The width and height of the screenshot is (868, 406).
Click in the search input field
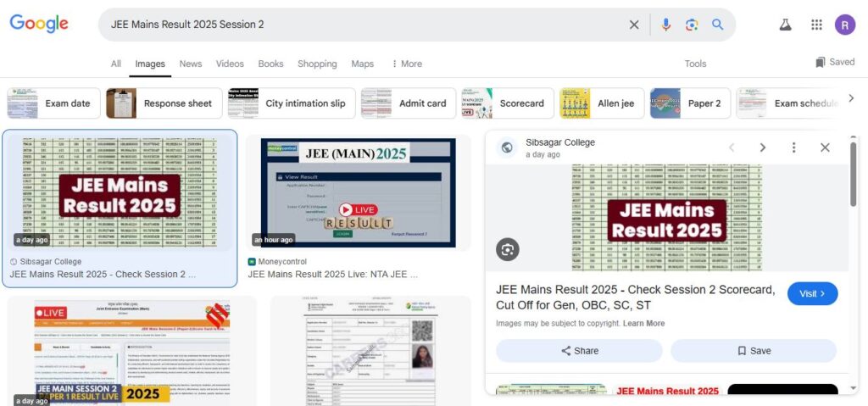[x=365, y=25]
